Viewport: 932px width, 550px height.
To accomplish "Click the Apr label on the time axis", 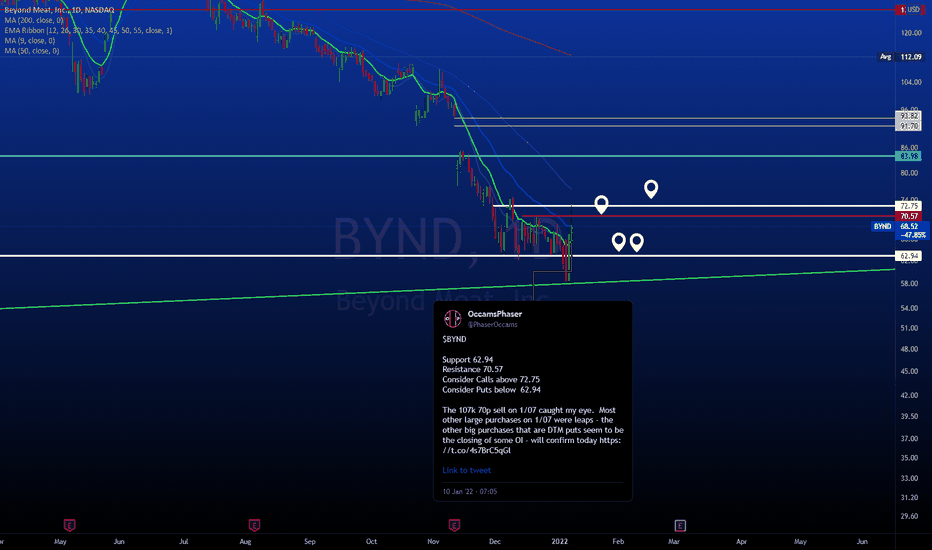I will (x=741, y=542).
